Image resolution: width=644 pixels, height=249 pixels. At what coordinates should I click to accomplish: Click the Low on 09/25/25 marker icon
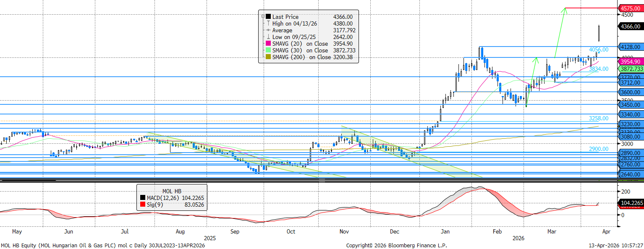tap(268, 37)
